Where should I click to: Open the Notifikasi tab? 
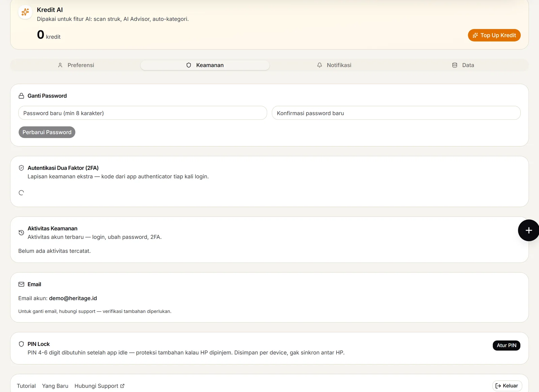[x=334, y=65]
